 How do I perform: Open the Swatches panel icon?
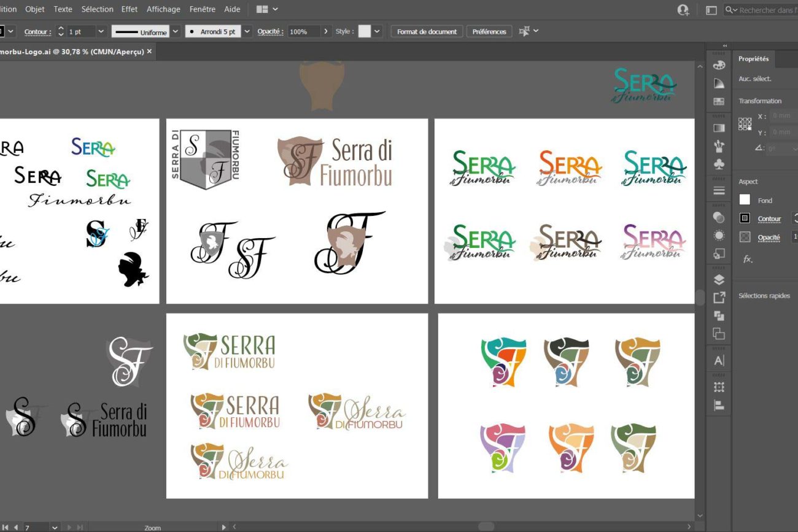[718, 101]
